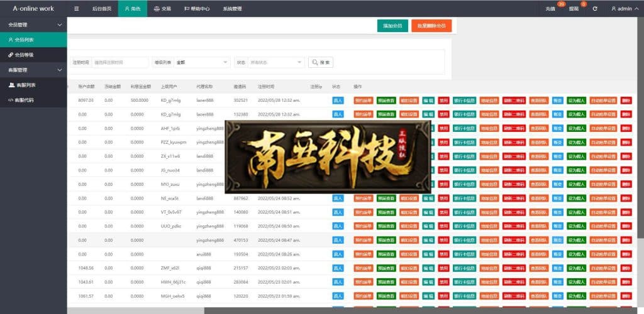Viewport: 644px width, 314px height.
Task: Click 真人 status tag for invite code 302521
Action: pyautogui.click(x=338, y=100)
